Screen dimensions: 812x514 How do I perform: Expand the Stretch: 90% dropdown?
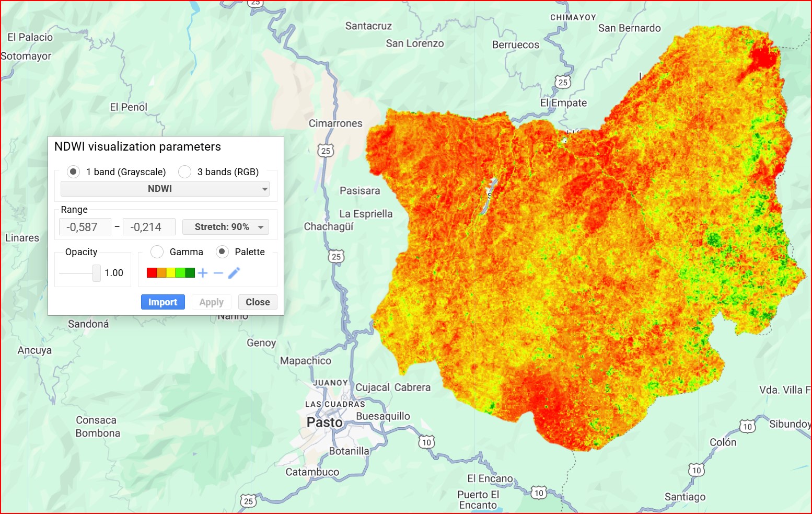(x=226, y=227)
